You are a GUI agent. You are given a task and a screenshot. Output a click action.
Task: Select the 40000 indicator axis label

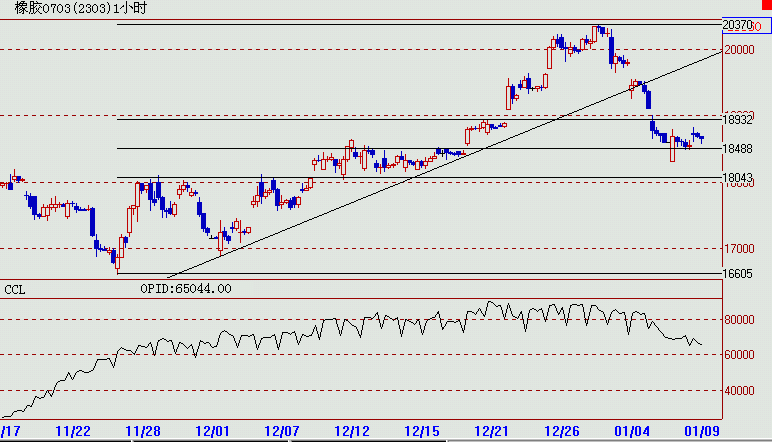pyautogui.click(x=738, y=390)
